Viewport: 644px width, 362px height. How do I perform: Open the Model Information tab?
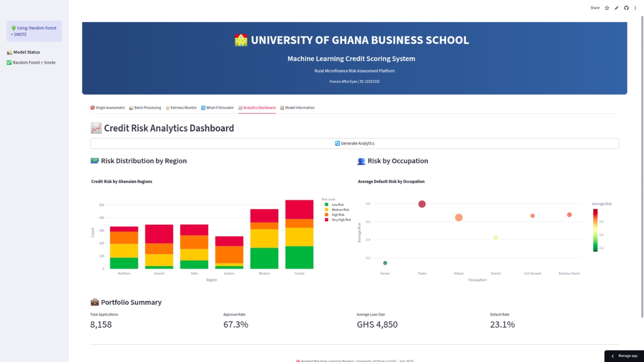pyautogui.click(x=297, y=108)
